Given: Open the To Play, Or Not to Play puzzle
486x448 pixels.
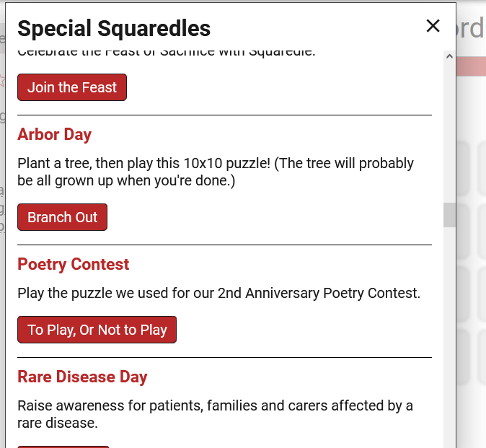Looking at the screenshot, I should click(97, 330).
